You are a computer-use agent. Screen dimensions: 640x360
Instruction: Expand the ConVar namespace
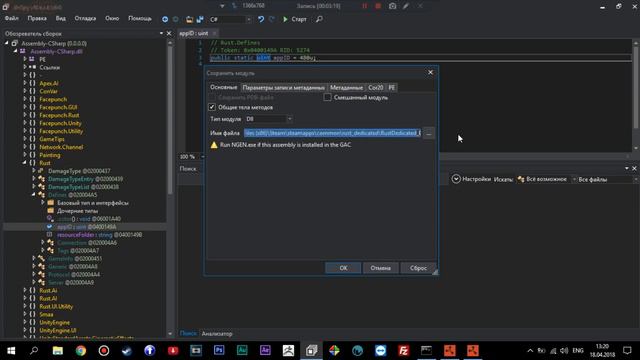(24, 91)
